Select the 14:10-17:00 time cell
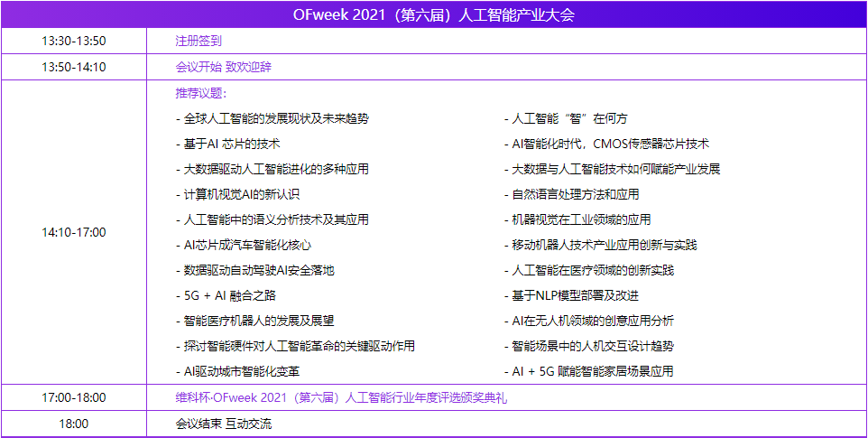Viewport: 868px width, 438px height. tap(74, 232)
